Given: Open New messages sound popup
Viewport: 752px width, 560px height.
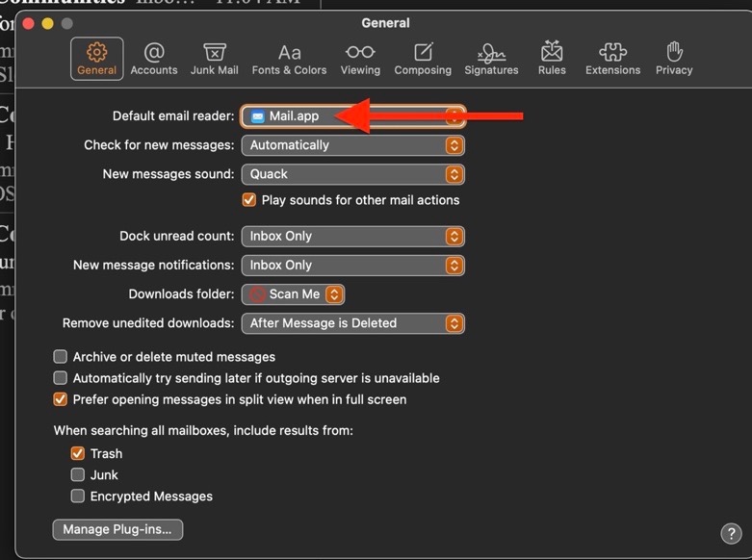Looking at the screenshot, I should [353, 174].
